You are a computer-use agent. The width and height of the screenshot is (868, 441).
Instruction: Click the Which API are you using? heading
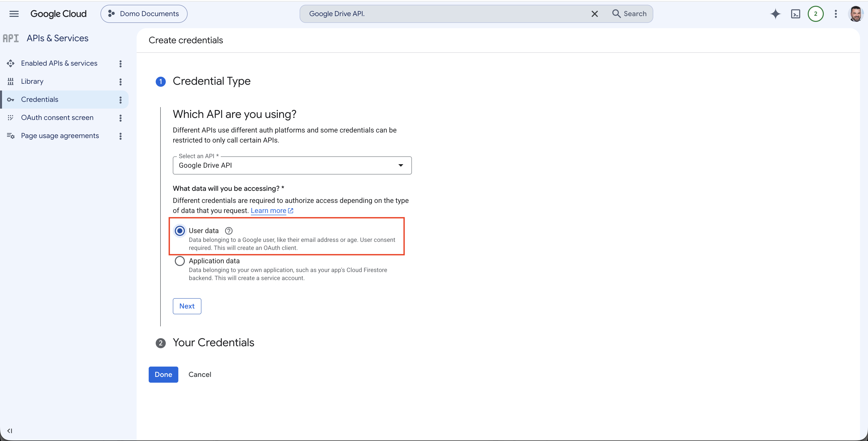click(235, 114)
